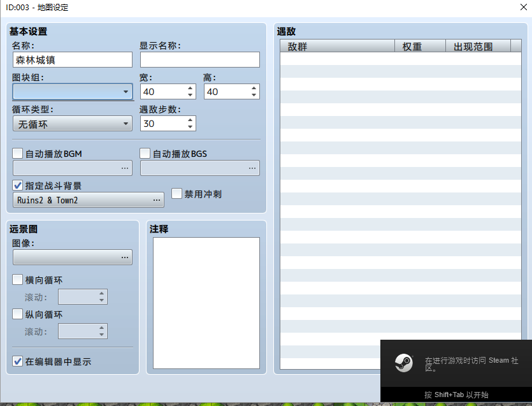Click the first empty row of the 遇敌 list

point(401,59)
